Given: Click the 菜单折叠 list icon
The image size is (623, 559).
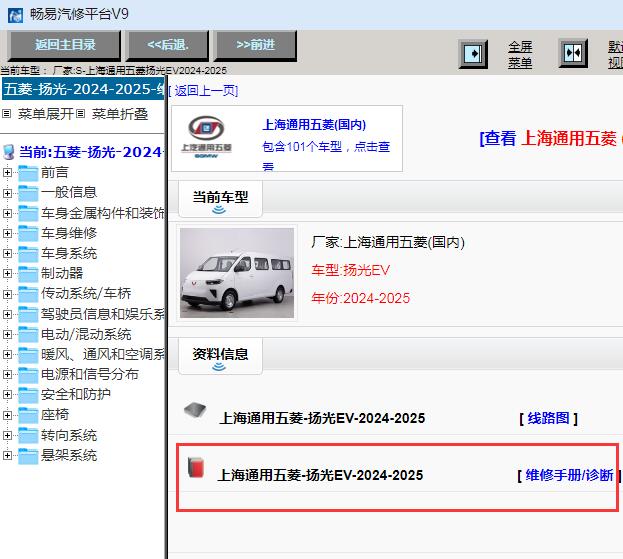Looking at the screenshot, I should click(x=81, y=114).
